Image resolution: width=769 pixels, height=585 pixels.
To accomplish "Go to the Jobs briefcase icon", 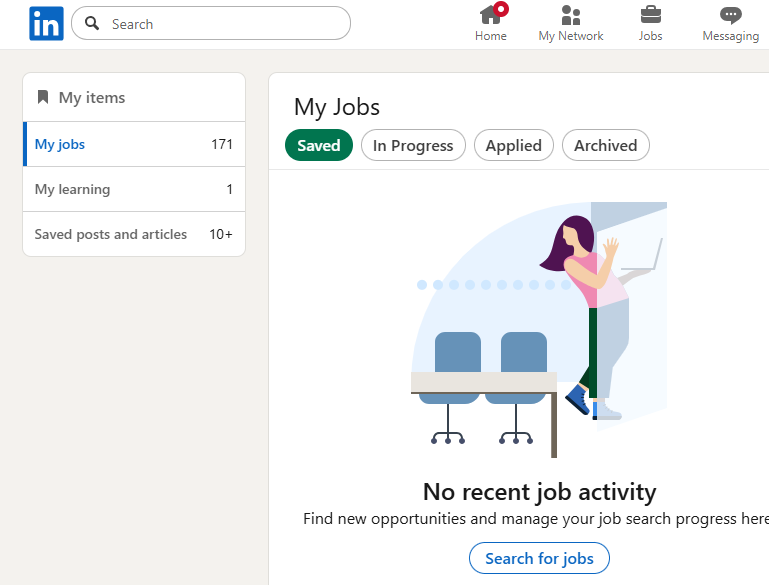I will [x=650, y=15].
